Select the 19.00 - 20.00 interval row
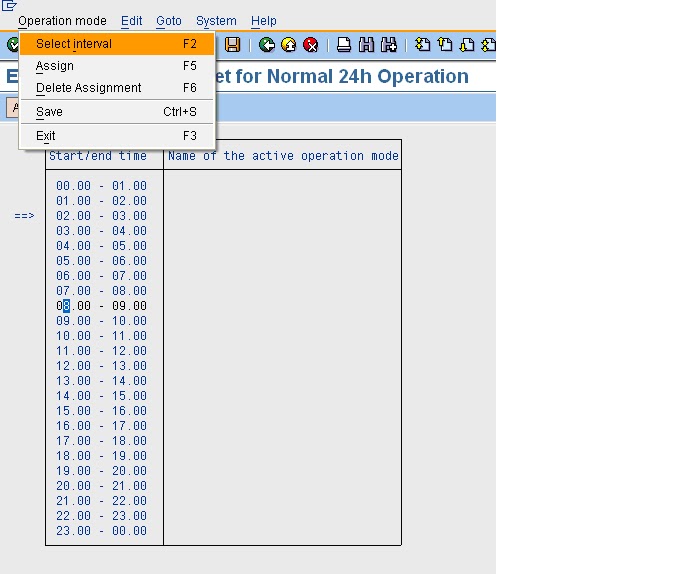The width and height of the screenshot is (695, 574). pos(102,471)
